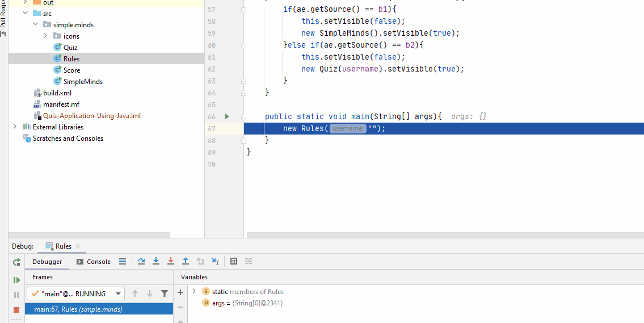Select the main:67, Rules stack frame
The height and width of the screenshot is (323, 644).
tap(78, 309)
